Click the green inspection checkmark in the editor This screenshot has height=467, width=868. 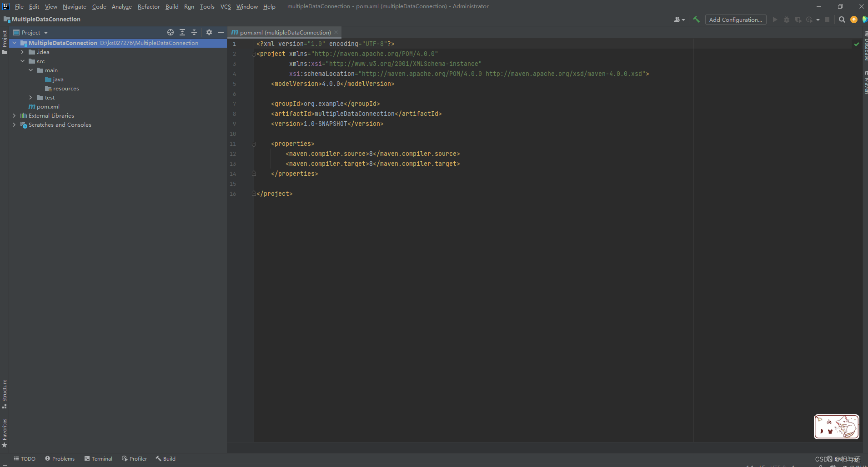click(857, 44)
